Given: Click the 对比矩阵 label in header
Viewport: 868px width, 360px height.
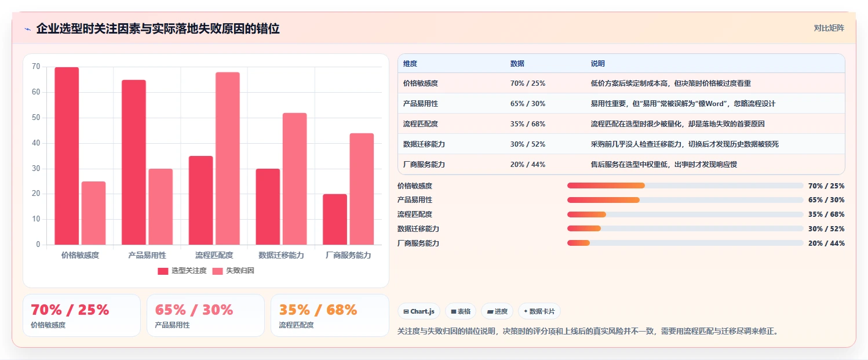Looking at the screenshot, I should point(829,28).
